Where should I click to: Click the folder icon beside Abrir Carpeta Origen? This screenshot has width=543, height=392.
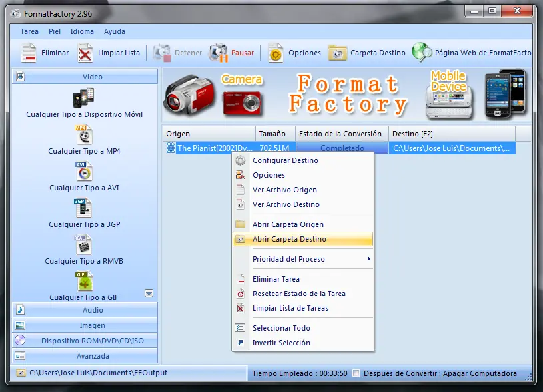(241, 224)
